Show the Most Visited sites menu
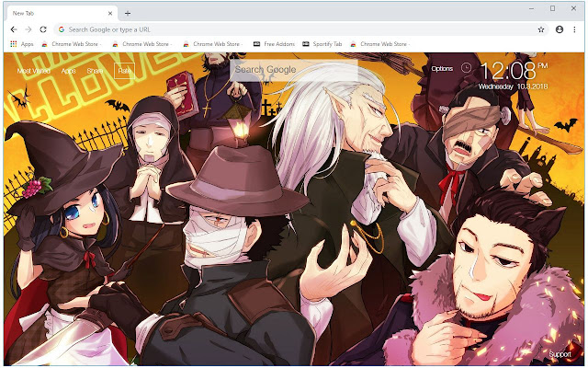 tap(33, 71)
